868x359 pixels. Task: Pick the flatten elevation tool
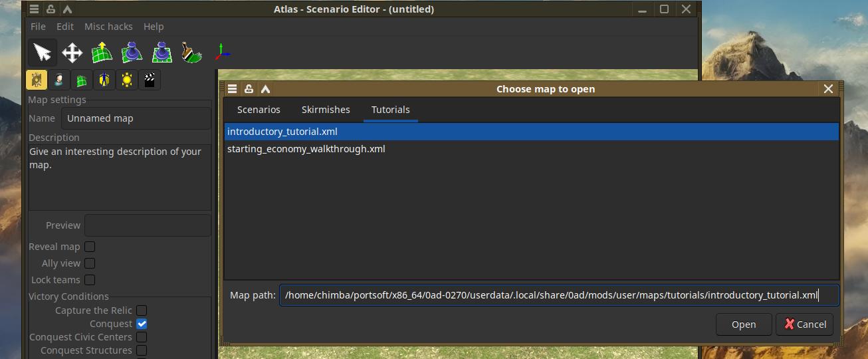point(162,53)
